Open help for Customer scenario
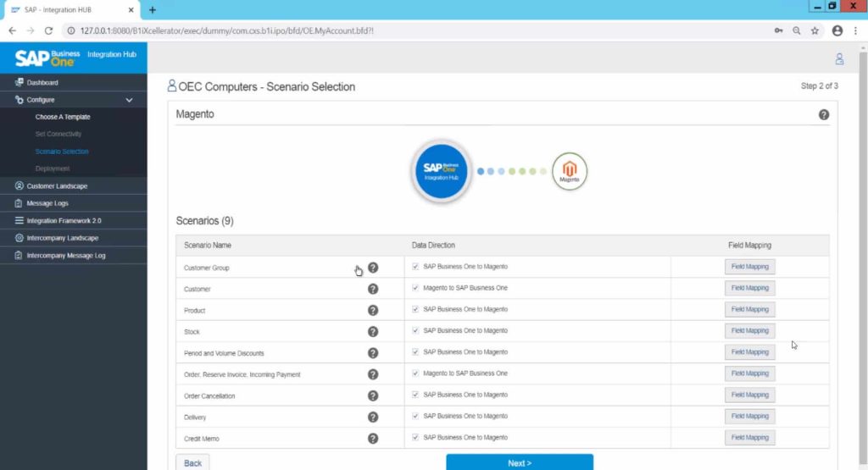The image size is (868, 470). (373, 289)
